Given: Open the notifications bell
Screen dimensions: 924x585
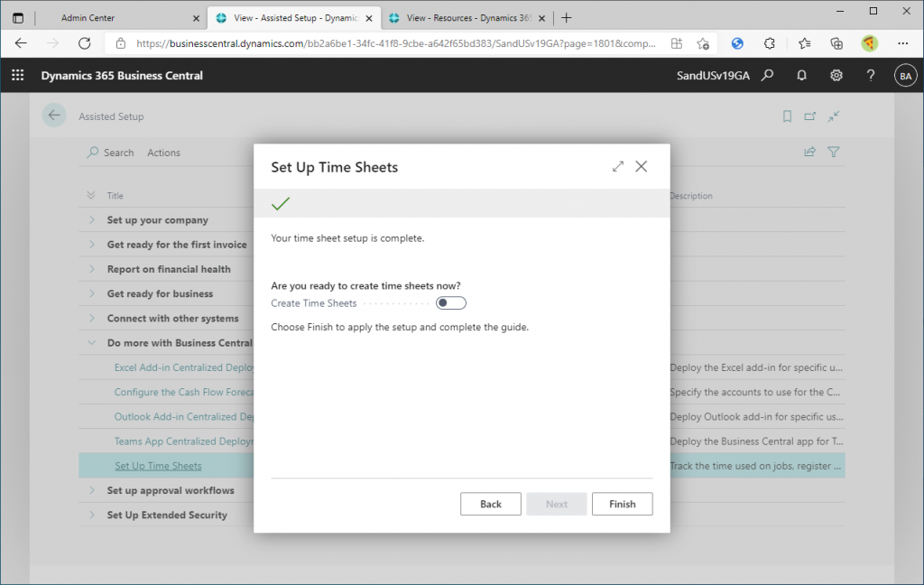Looking at the screenshot, I should (801, 76).
